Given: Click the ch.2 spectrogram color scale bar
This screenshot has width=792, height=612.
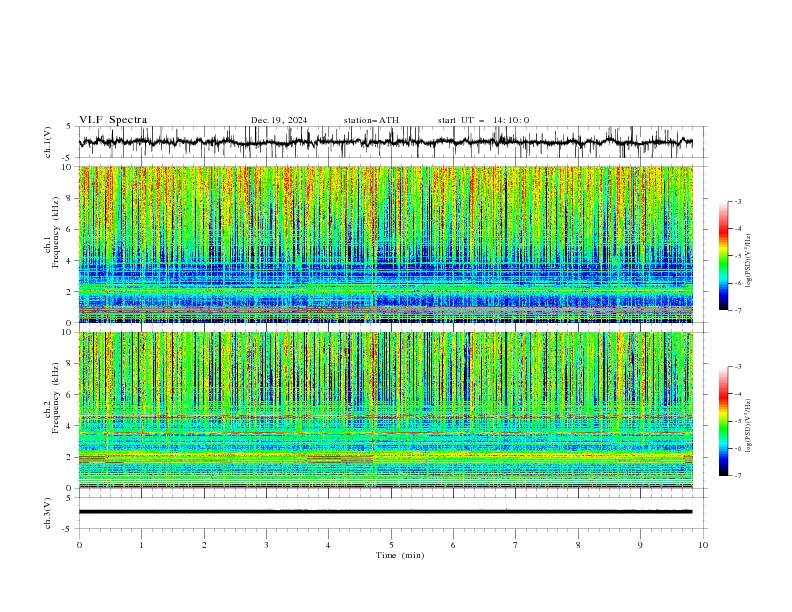Looking at the screenshot, I should point(723,421).
